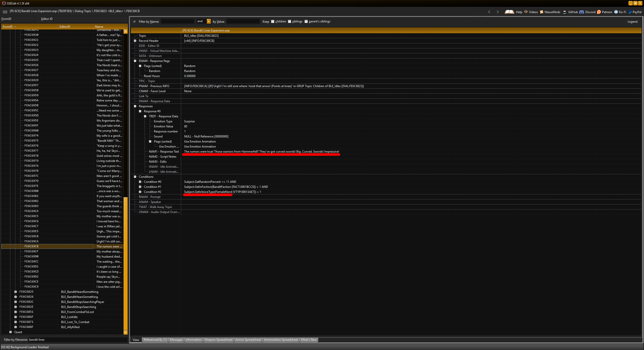Expand the BLE_LostIdle topic tree item
Screen dimensions: 644x350
click(x=16, y=317)
